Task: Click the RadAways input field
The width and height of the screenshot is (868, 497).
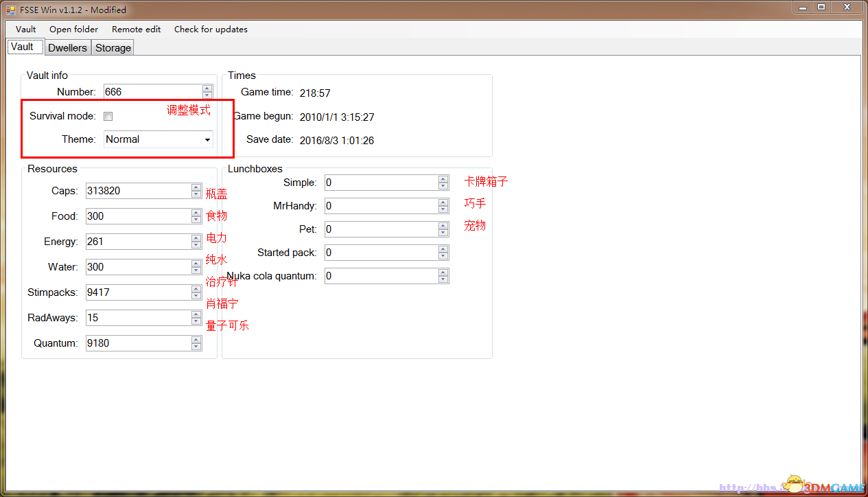Action: point(138,318)
